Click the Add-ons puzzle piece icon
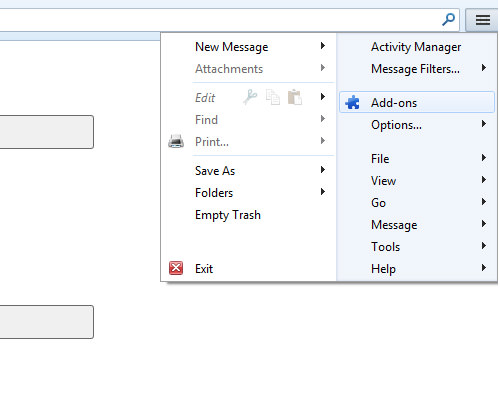This screenshot has height=404, width=500. tap(352, 102)
